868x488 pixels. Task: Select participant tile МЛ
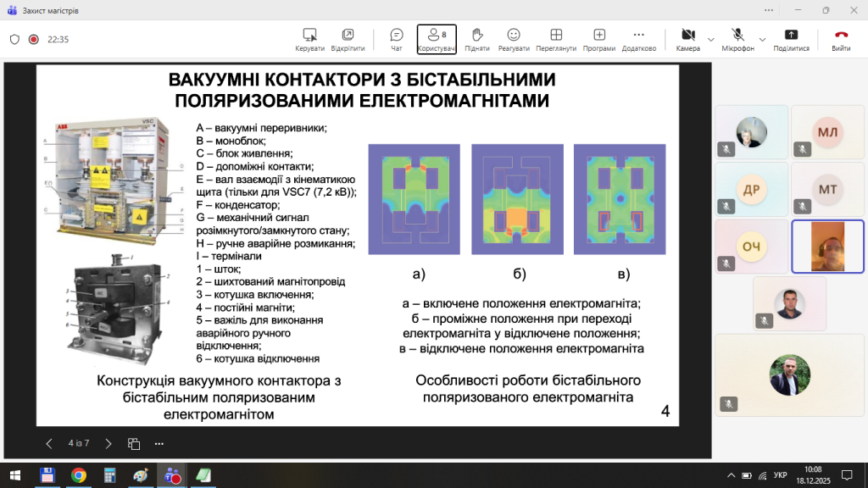(x=827, y=132)
